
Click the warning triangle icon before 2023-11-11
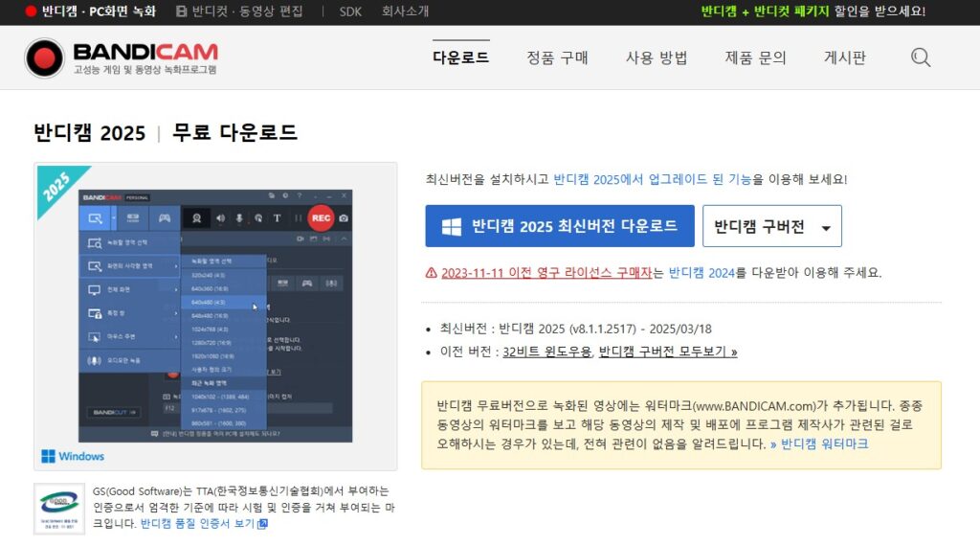432,273
